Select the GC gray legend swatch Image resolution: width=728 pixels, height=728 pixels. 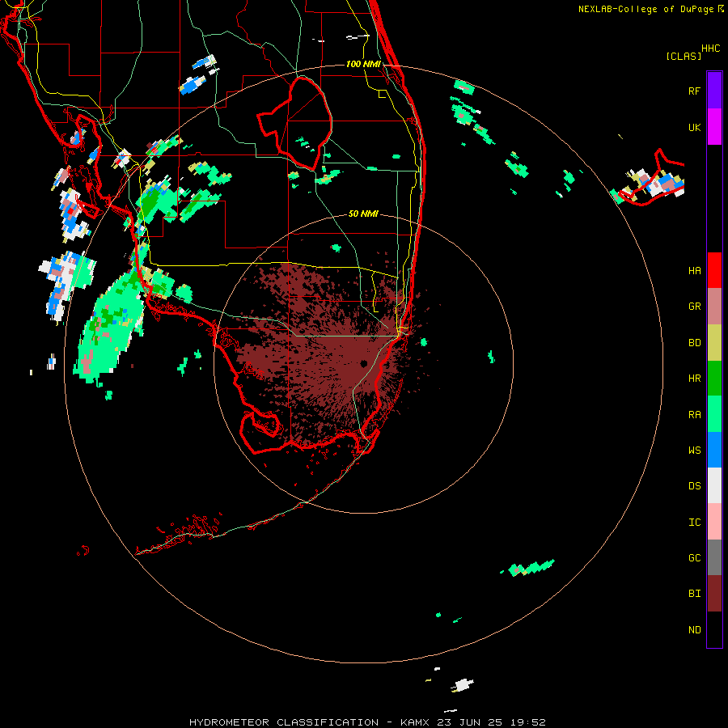point(714,557)
